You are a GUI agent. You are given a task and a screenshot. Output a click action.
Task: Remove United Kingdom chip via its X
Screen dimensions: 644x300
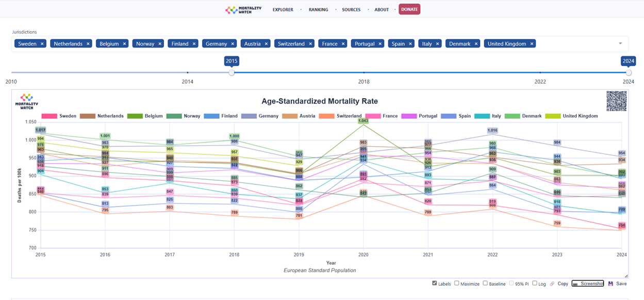[x=532, y=44]
